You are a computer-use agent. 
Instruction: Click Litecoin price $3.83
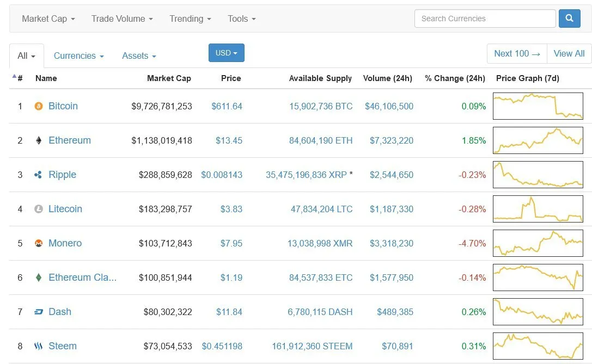[x=231, y=209]
